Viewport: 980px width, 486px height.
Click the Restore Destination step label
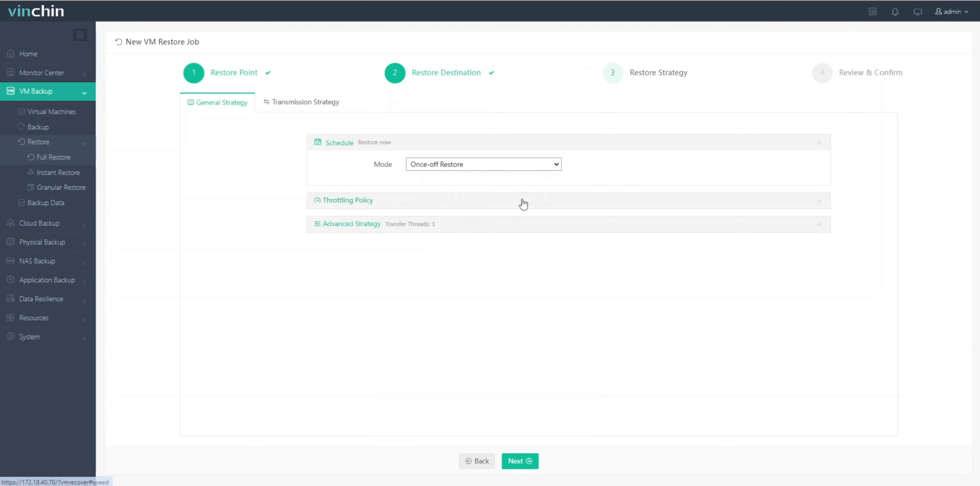pos(446,73)
